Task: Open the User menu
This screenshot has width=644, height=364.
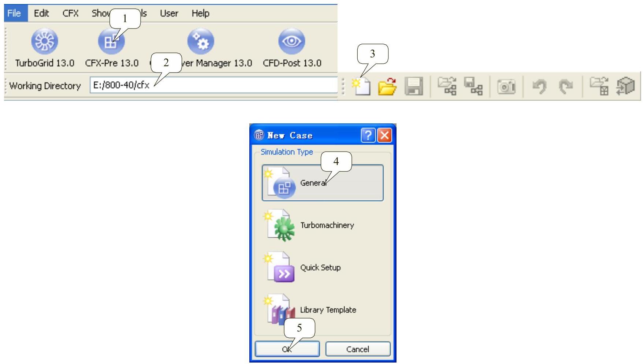Action: click(x=169, y=13)
